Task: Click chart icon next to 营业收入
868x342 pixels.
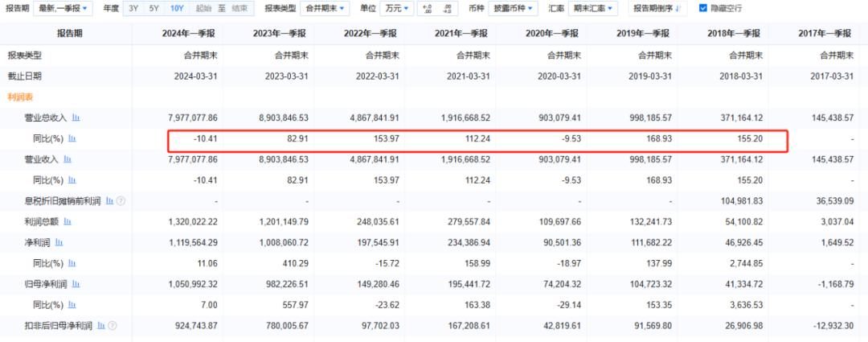Action: (x=68, y=159)
